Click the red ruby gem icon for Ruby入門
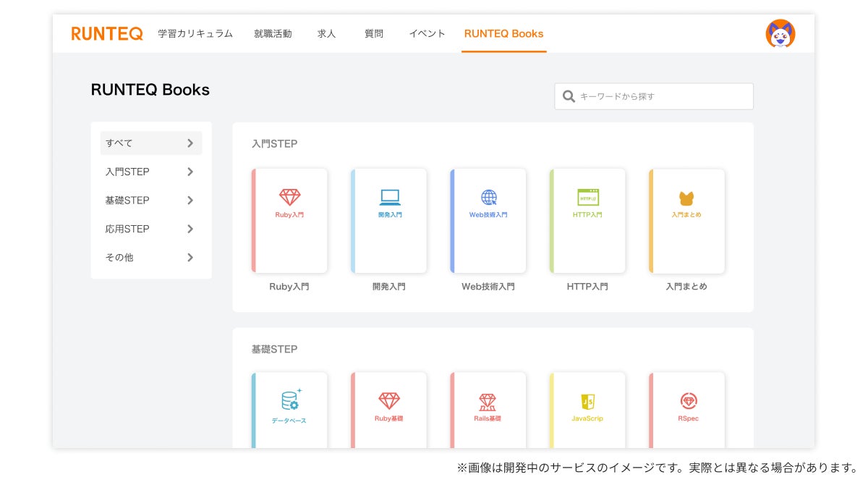868x485 pixels. pyautogui.click(x=289, y=197)
